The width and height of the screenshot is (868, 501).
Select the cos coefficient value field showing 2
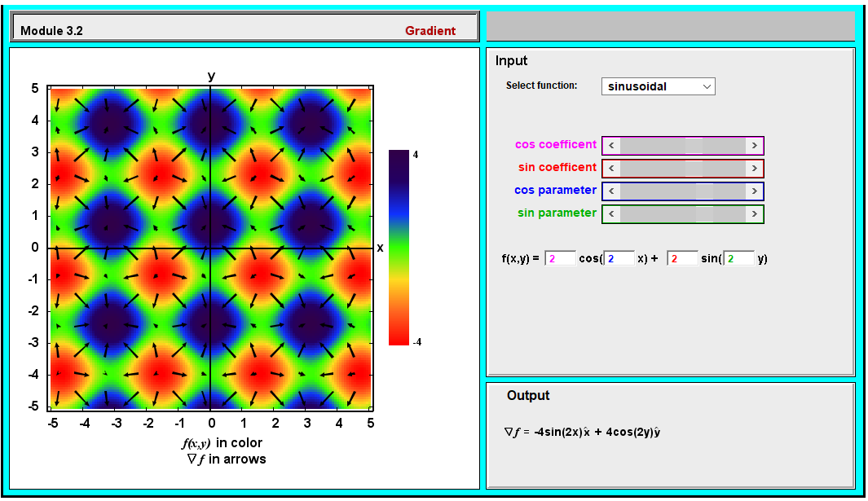coord(559,257)
